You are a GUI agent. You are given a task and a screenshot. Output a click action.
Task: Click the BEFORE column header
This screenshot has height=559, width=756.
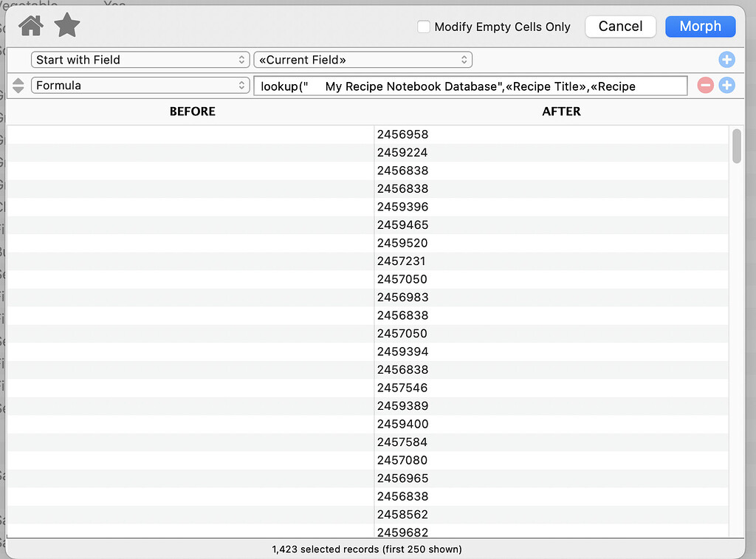(192, 112)
